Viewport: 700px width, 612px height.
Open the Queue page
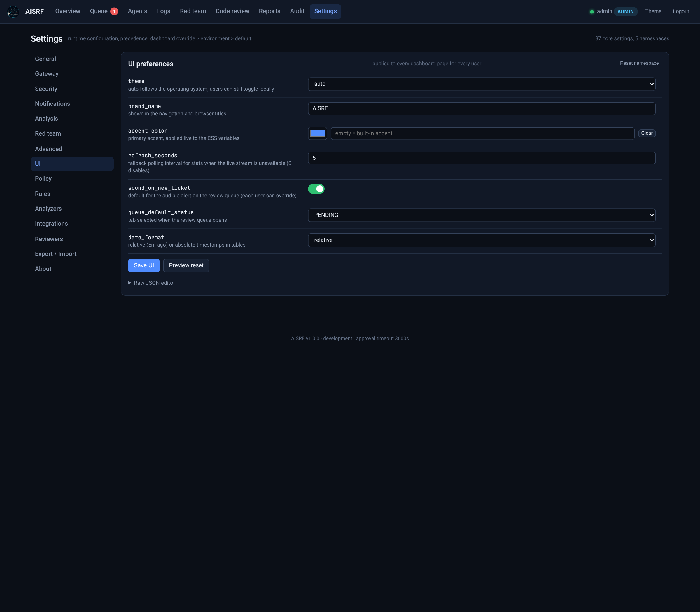pos(99,11)
